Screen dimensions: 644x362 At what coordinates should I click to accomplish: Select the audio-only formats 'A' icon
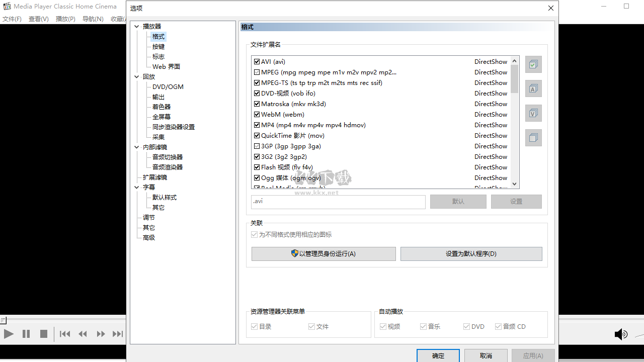click(x=533, y=88)
